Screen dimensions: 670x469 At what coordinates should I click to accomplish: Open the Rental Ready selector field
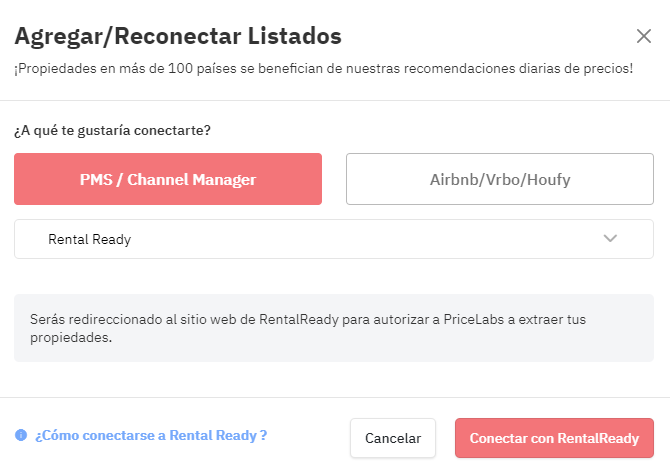pos(334,239)
